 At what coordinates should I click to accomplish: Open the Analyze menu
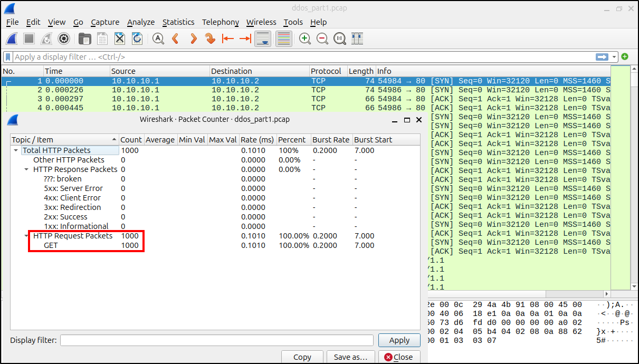(x=140, y=22)
